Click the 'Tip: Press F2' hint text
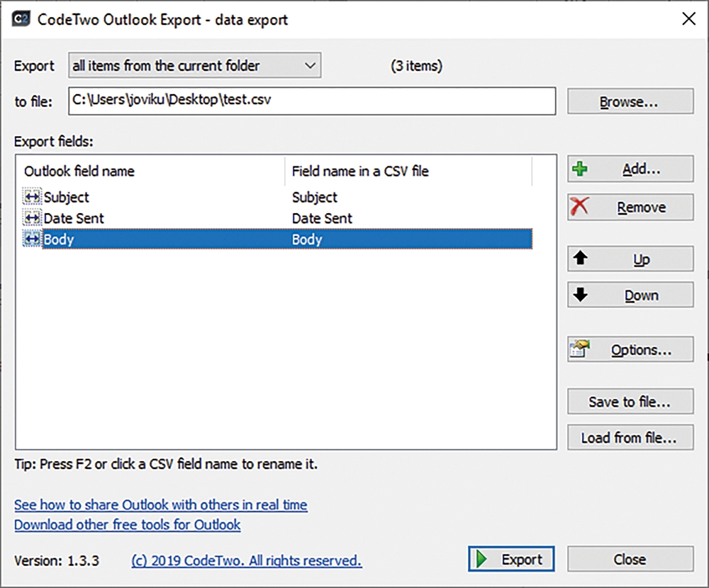The width and height of the screenshot is (709, 588). 166,464
